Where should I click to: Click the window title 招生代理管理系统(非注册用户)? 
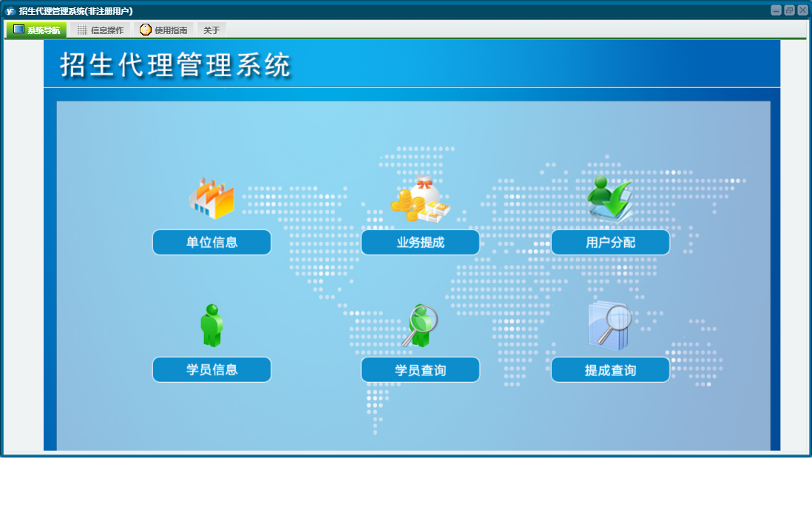pyautogui.click(x=76, y=11)
